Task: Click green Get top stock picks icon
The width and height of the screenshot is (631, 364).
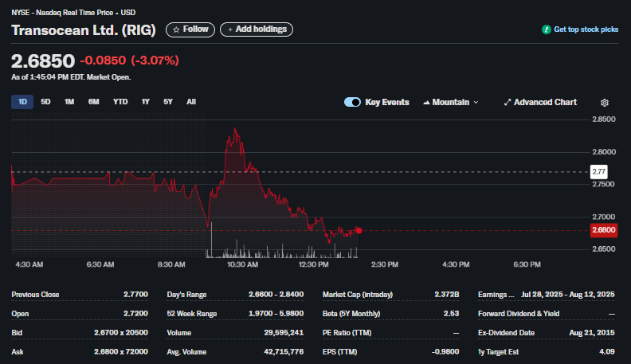Action: click(546, 29)
